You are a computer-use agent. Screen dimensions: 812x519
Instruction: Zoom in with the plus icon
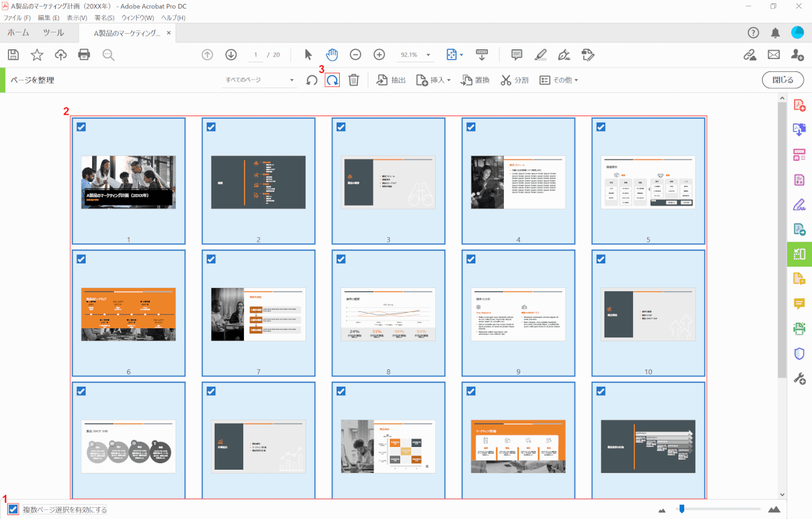(379, 55)
